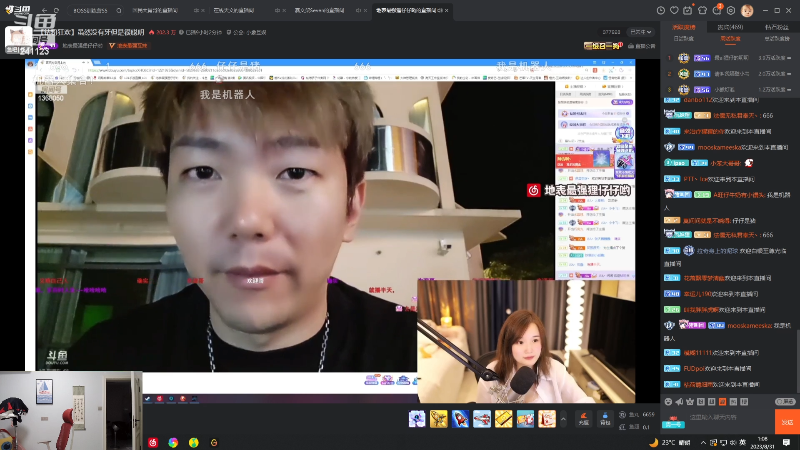Open the rank 3 user in contribution list

[730, 90]
